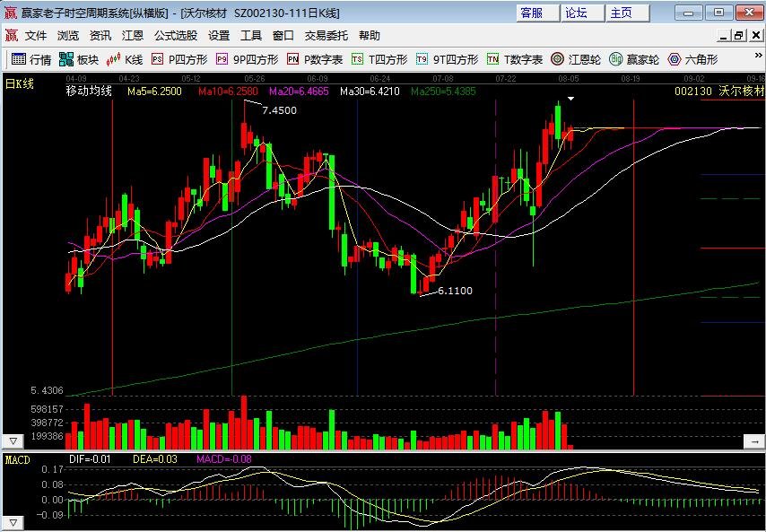The width and height of the screenshot is (766, 532).
Task: Click the 客服 customer service button
Action: coord(532,13)
